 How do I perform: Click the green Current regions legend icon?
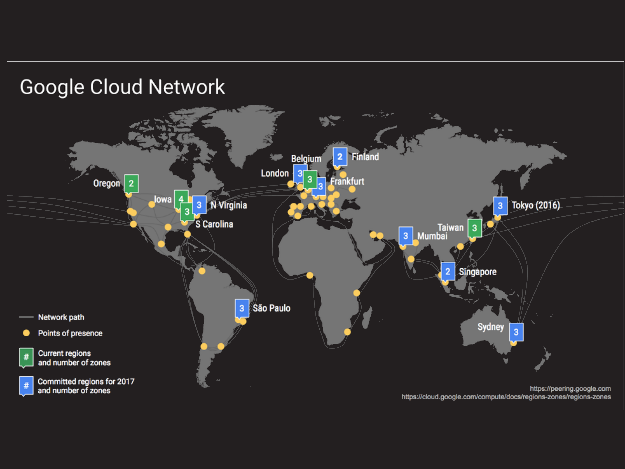[26, 357]
